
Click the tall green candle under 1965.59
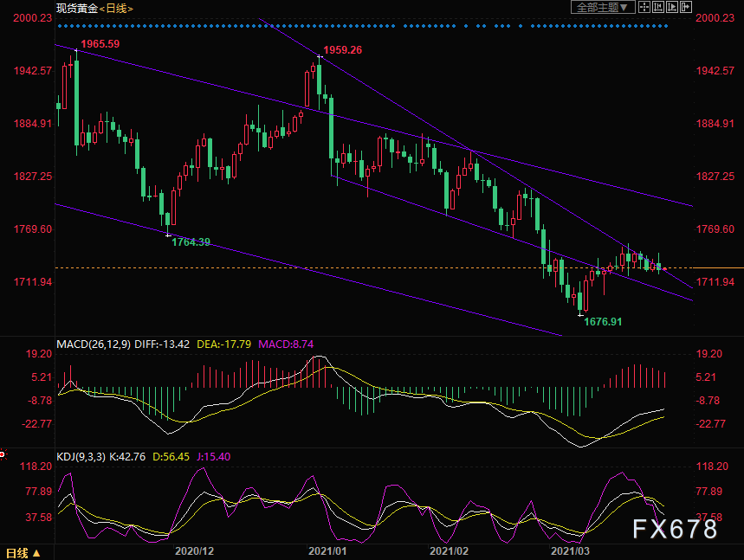coord(76,102)
